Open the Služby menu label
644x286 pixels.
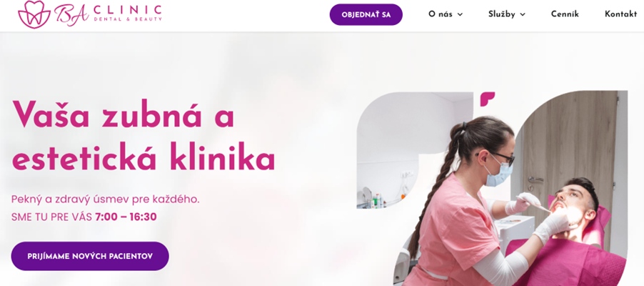pos(501,14)
